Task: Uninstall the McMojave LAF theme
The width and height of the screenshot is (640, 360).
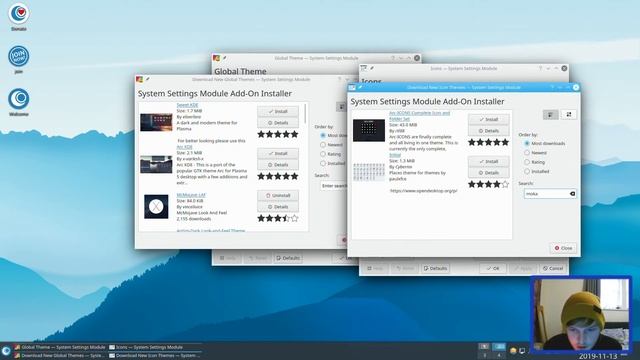Action: [x=278, y=196]
